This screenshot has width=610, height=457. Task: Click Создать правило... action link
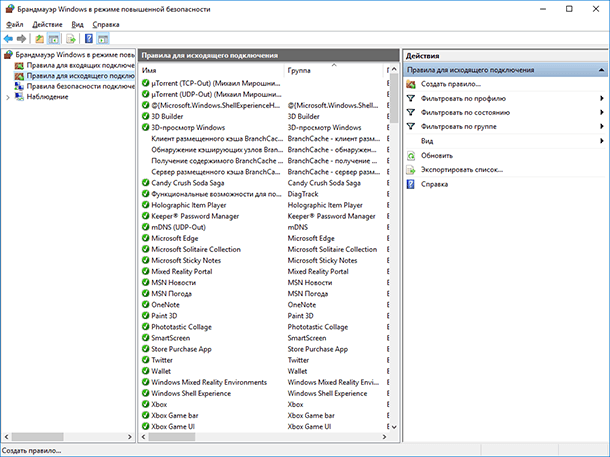451,84
